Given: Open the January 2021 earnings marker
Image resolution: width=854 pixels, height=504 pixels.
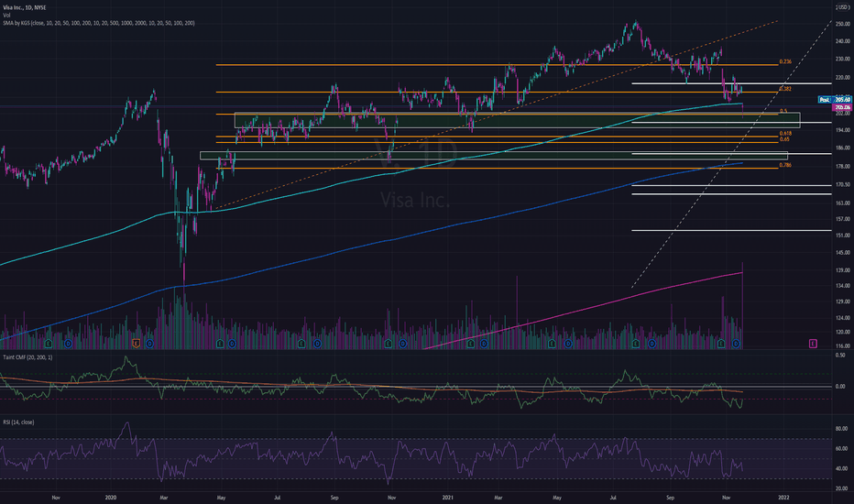Looking at the screenshot, I should click(471, 344).
